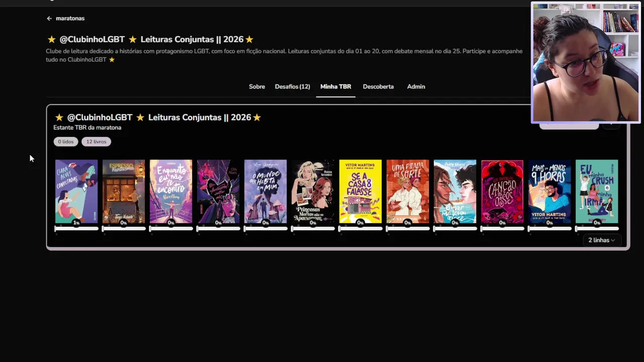Open Princesas Mortas não se Apaixonam cover
Viewport: 644px width, 362px height.
(313, 192)
